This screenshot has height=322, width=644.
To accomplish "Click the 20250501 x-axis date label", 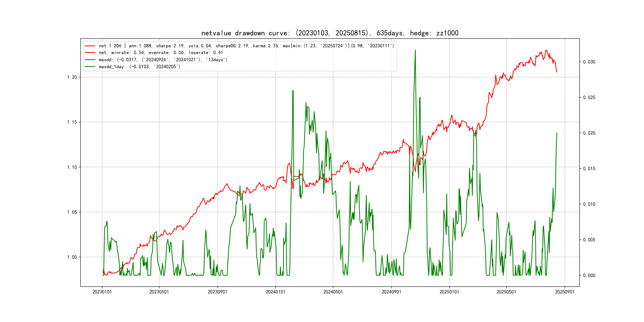I will 506,292.
